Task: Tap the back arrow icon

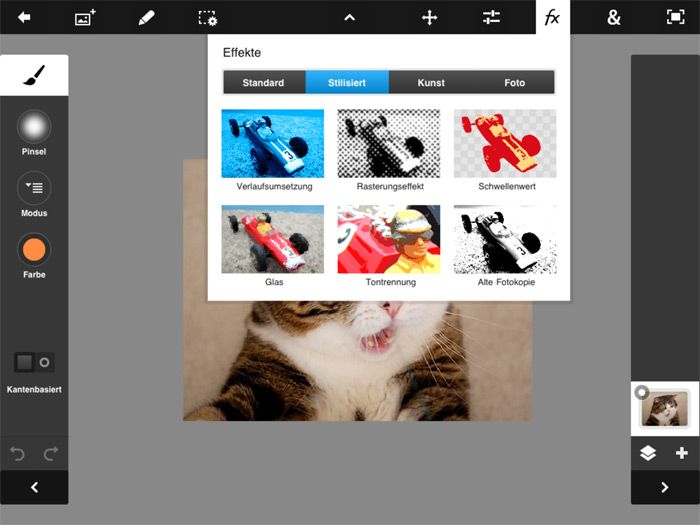Action: (x=24, y=17)
